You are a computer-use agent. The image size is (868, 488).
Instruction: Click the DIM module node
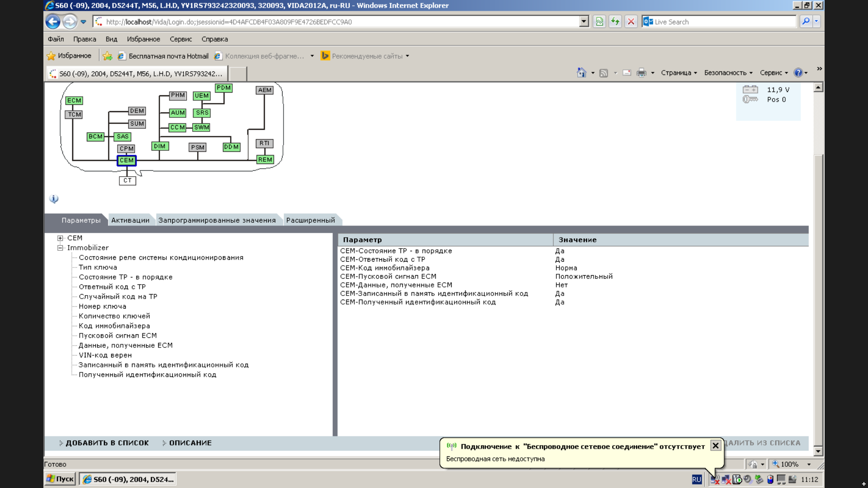coord(160,146)
